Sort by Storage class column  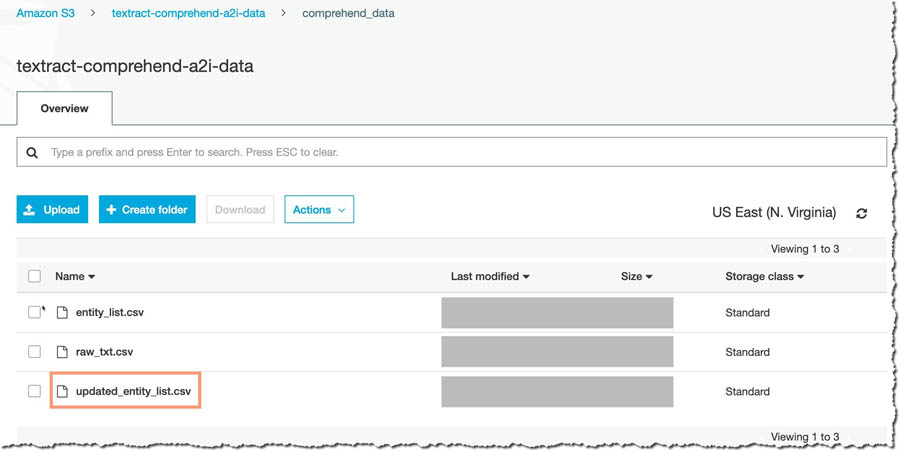tap(765, 277)
